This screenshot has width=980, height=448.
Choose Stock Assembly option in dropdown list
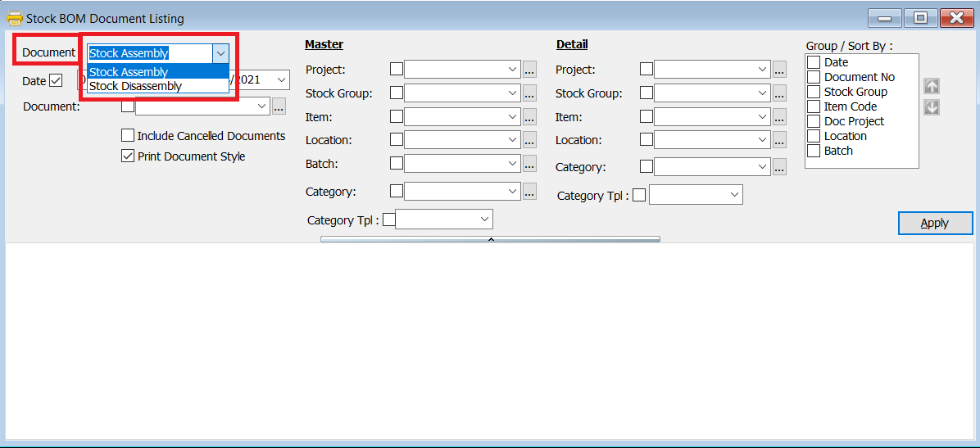(129, 72)
